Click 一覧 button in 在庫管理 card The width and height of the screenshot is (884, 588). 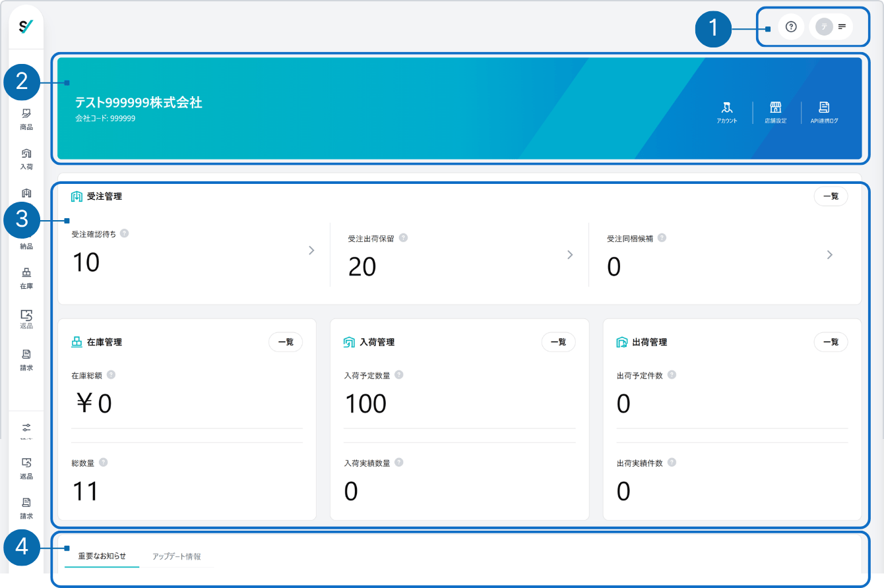click(x=285, y=342)
